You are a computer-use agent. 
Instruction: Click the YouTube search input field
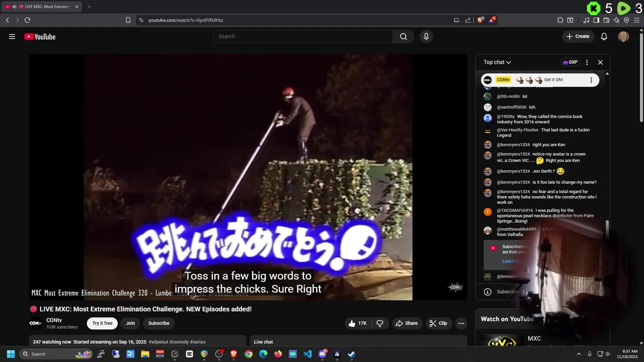pos(303,36)
